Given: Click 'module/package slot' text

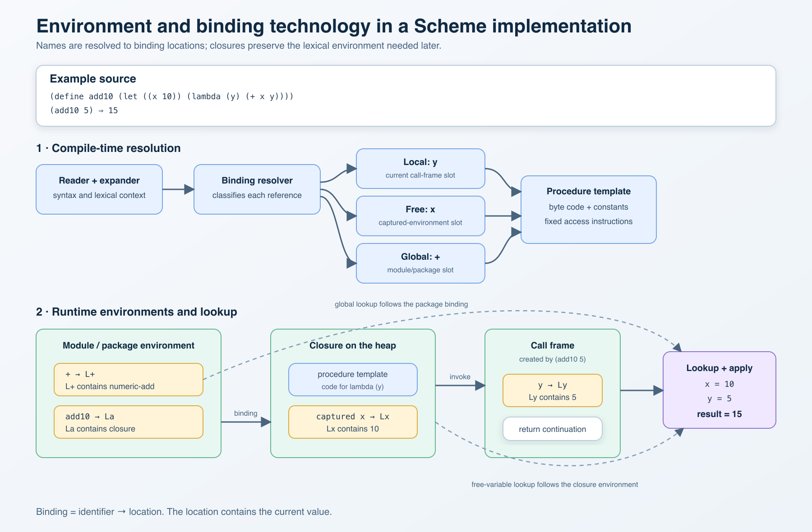Looking at the screenshot, I should coord(420,270).
